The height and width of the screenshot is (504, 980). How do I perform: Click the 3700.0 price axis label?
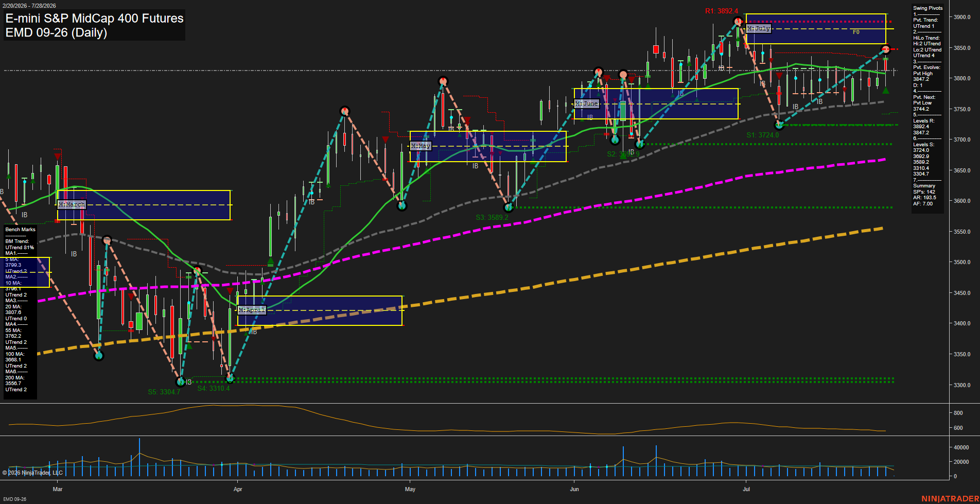pyautogui.click(x=962, y=140)
